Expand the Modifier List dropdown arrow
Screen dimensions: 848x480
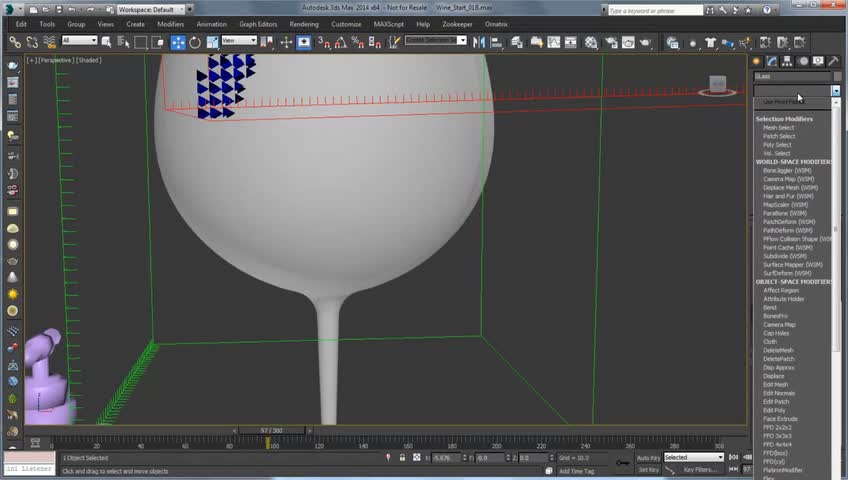(835, 91)
